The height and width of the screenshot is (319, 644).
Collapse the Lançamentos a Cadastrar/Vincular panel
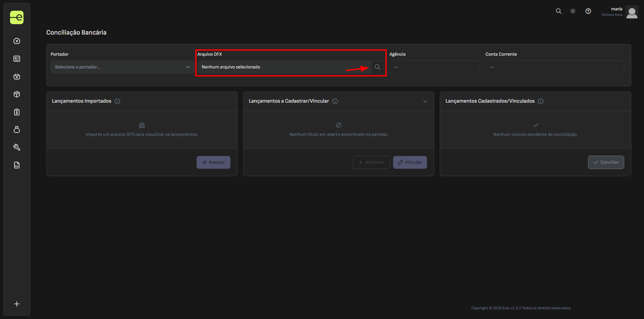pyautogui.click(x=425, y=101)
